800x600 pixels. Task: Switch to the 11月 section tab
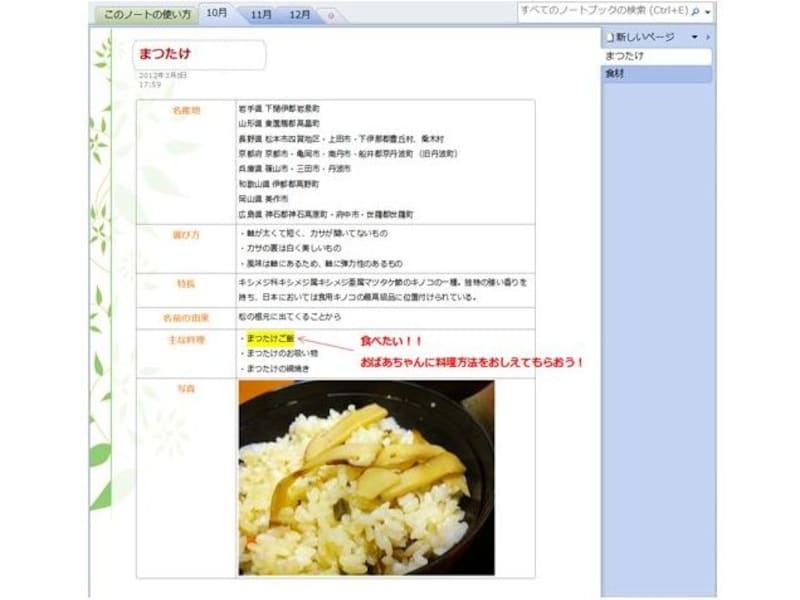(x=260, y=14)
